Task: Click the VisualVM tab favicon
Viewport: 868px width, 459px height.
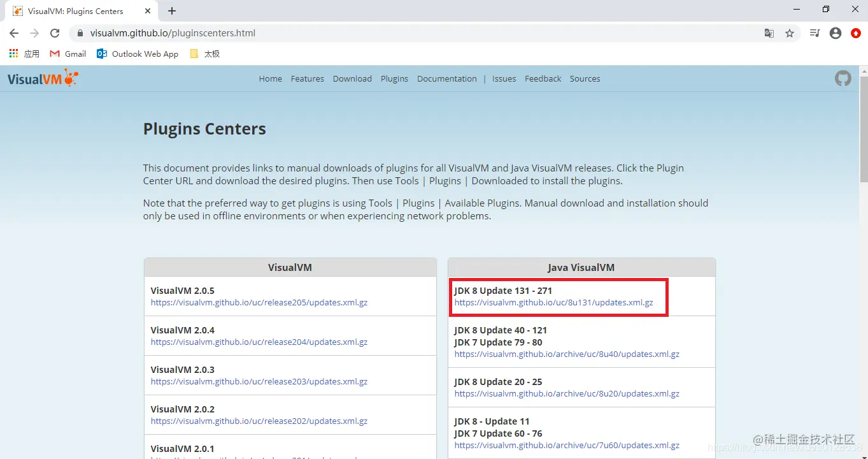Action: (18, 11)
